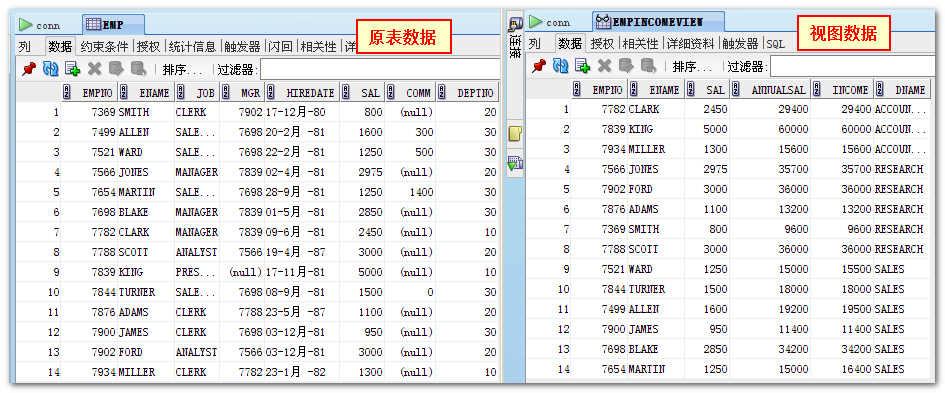Screen dimensions: 945x393
Task: Delete selected row in EMPINCOMEVIEW toolbar
Action: (604, 66)
